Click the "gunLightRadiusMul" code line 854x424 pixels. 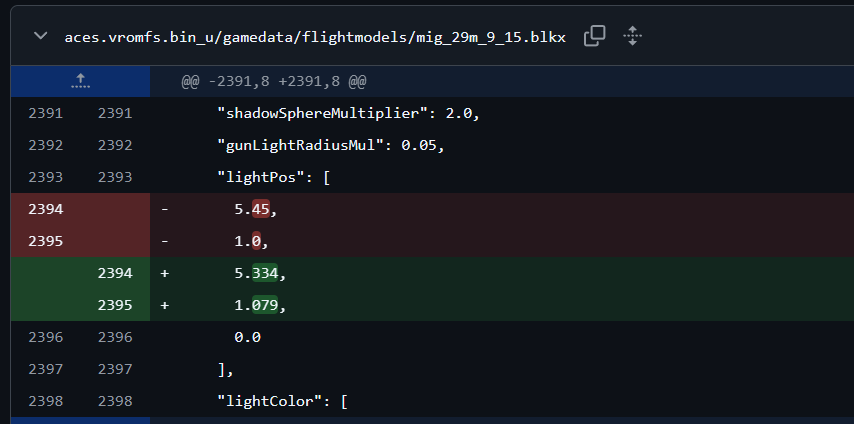click(330, 145)
